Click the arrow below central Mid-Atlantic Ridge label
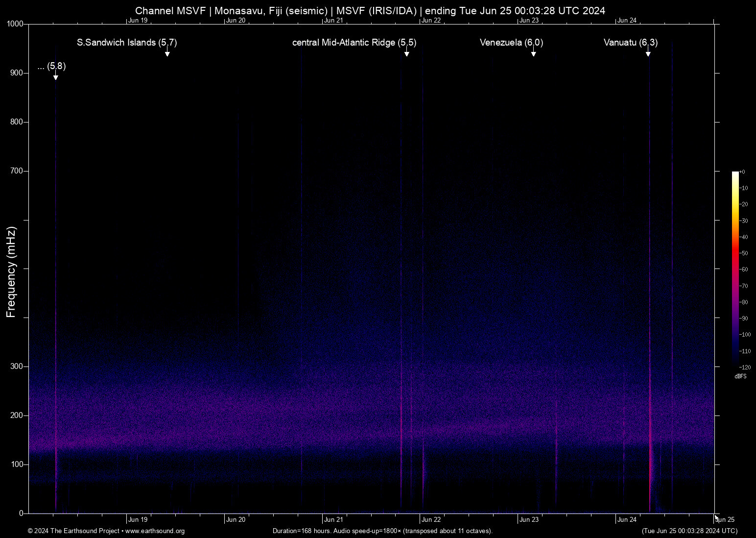Screen dimensions: 756x538 [x=406, y=53]
